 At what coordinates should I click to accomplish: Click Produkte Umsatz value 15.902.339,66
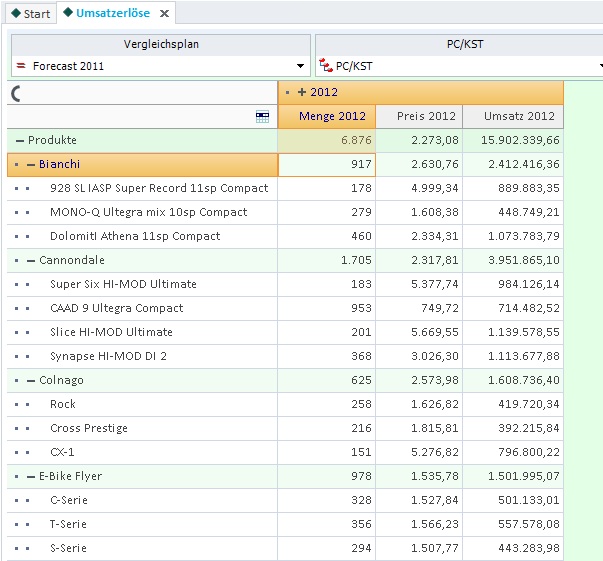pos(513,140)
